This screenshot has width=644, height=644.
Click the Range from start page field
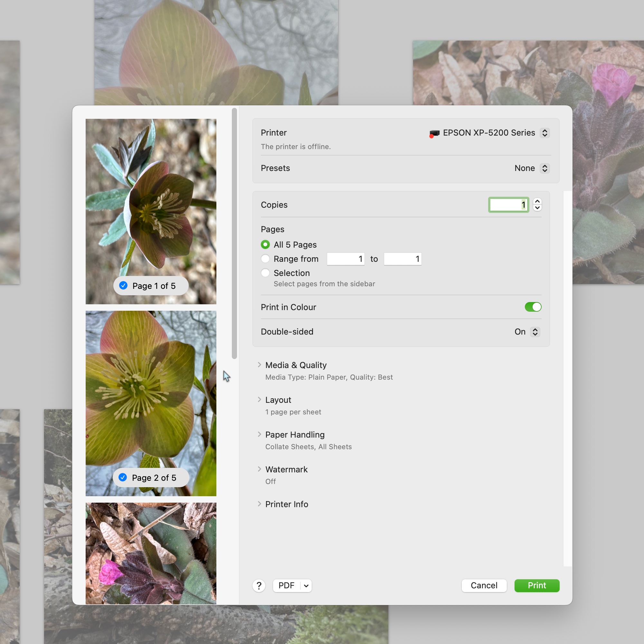click(346, 259)
